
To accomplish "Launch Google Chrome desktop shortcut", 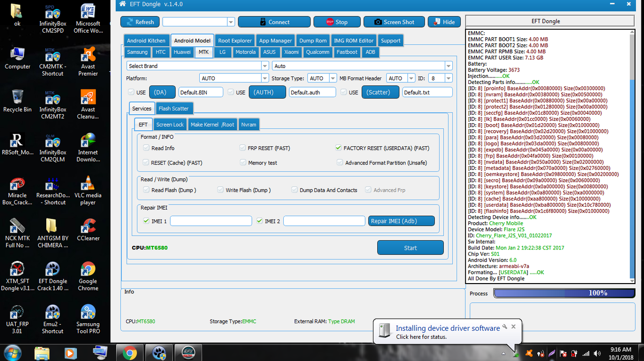I will pos(88,277).
